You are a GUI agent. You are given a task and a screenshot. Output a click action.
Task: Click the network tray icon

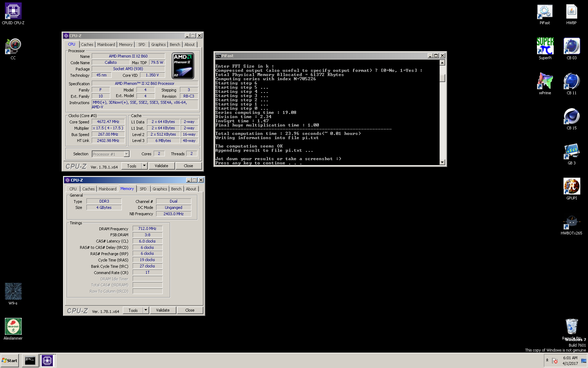pos(583,361)
